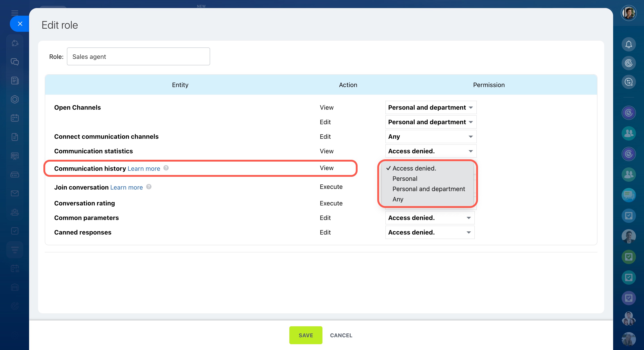Open user profile avatar at top right

628,13
